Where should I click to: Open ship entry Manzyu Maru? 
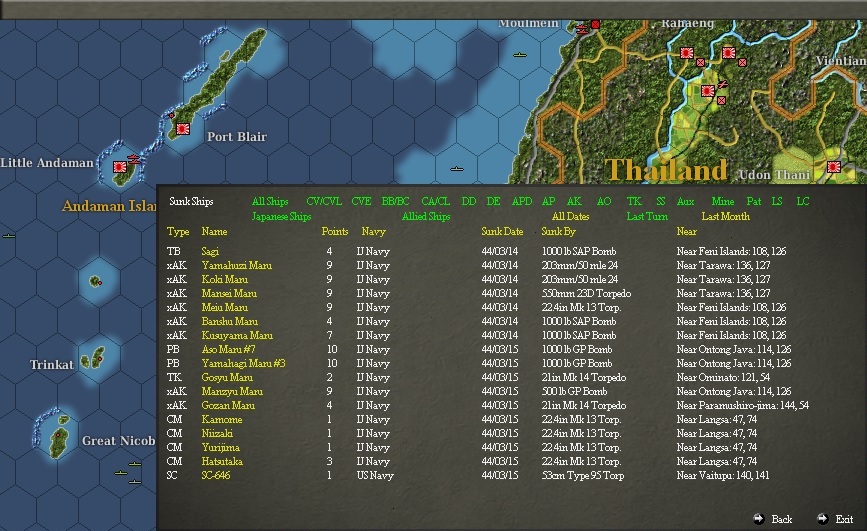click(x=232, y=391)
